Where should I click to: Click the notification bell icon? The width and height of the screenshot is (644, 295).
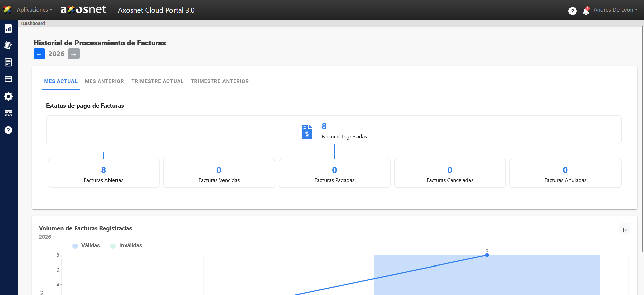pyautogui.click(x=586, y=11)
